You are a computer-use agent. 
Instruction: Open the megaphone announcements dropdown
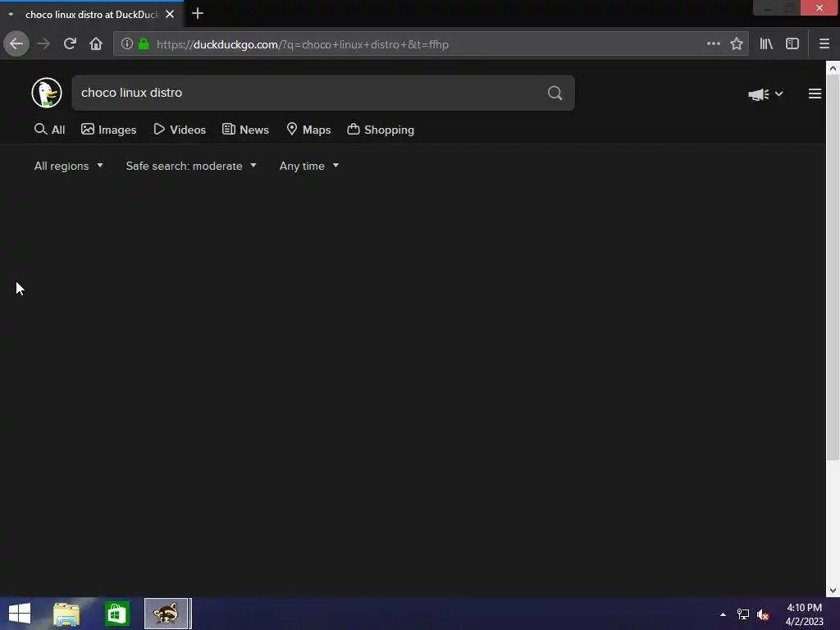[x=765, y=94]
